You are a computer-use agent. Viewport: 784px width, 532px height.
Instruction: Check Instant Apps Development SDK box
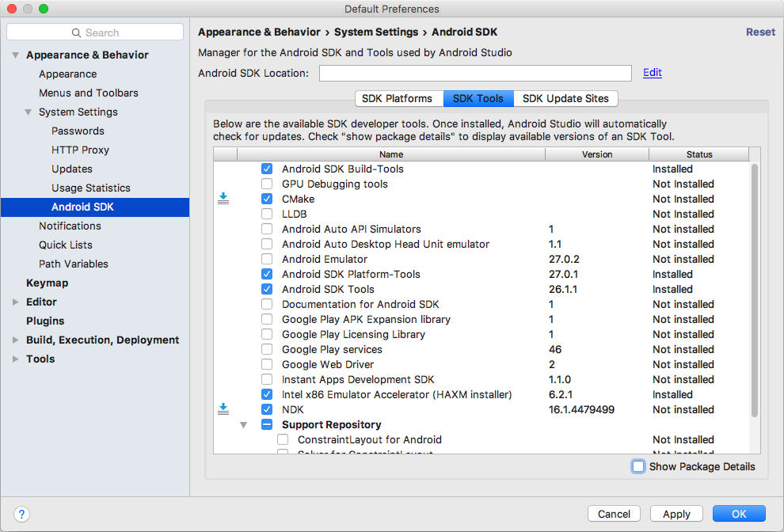[267, 379]
